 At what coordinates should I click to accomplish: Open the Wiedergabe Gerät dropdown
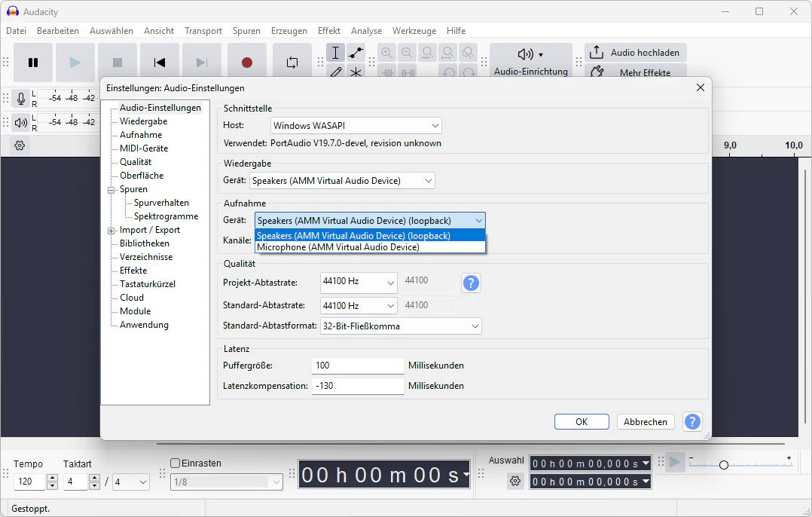(x=342, y=181)
